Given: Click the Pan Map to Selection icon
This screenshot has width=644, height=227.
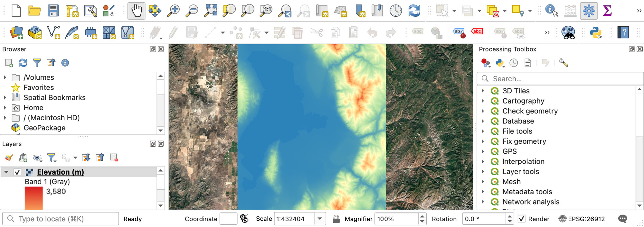Looking at the screenshot, I should click(x=155, y=11).
